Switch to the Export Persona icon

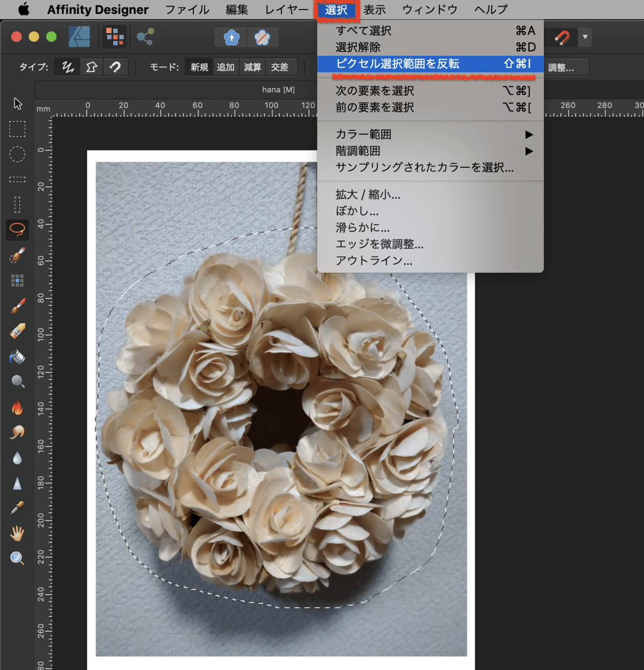145,37
